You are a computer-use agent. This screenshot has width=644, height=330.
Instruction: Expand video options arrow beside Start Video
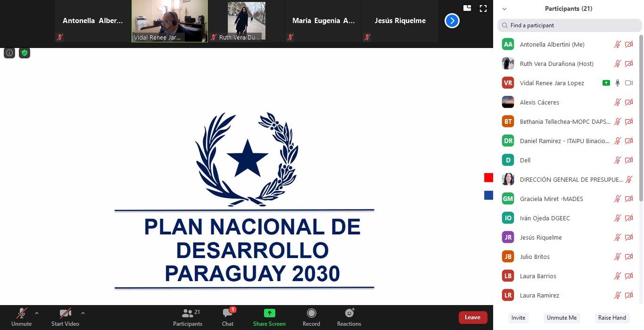point(83,313)
